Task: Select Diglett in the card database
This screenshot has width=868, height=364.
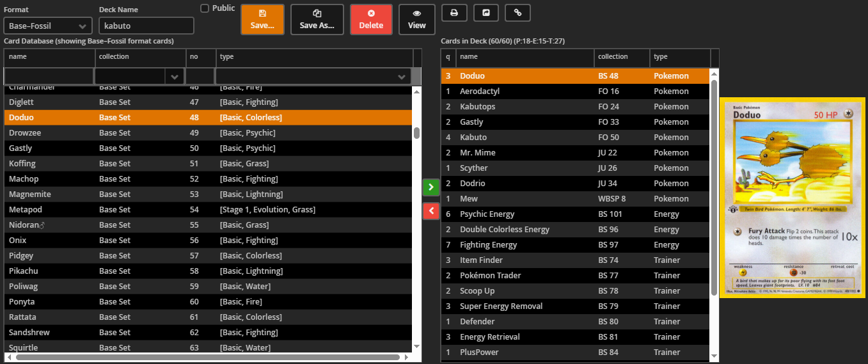Action: tap(209, 102)
